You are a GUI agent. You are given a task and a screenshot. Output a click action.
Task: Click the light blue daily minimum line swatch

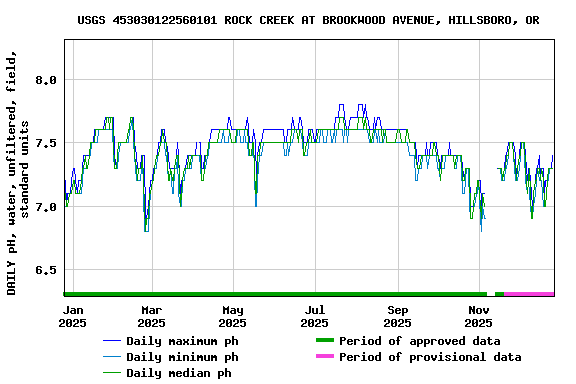click(x=112, y=357)
